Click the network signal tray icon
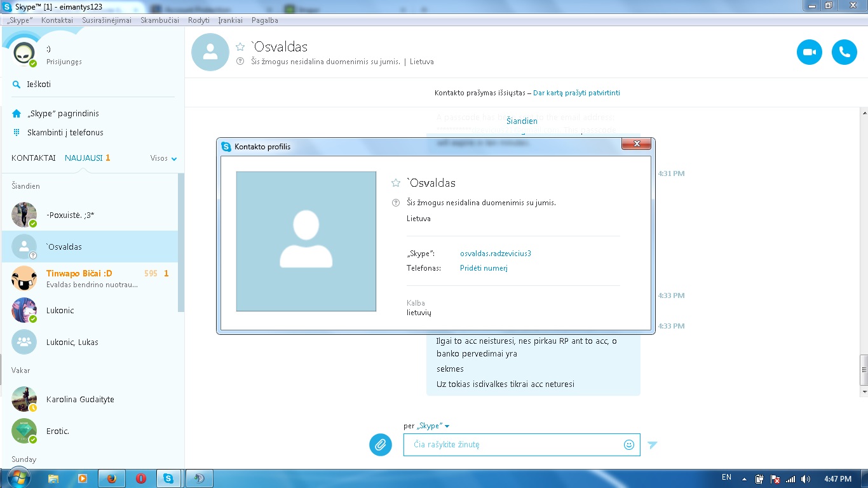Image resolution: width=868 pixels, height=488 pixels. click(x=790, y=479)
